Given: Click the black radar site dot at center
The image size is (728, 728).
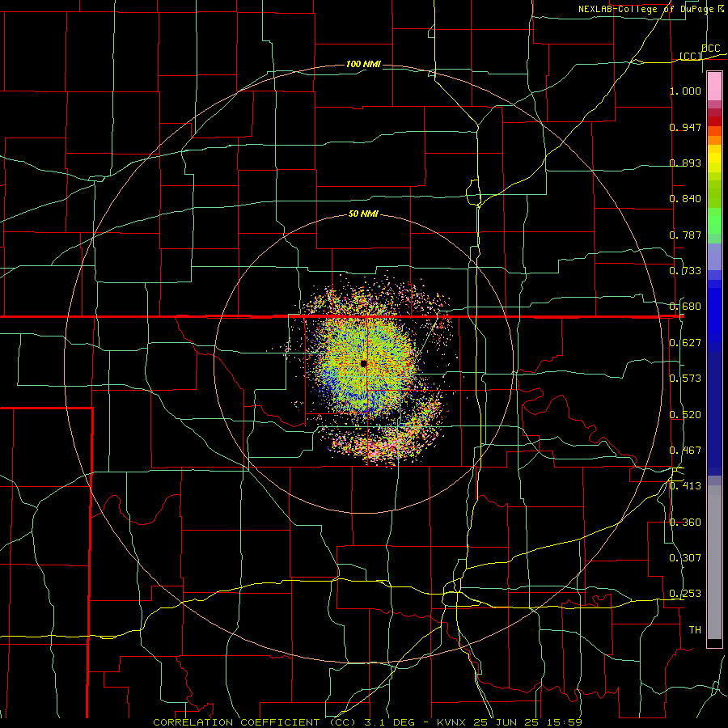Looking at the screenshot, I should tap(363, 363).
